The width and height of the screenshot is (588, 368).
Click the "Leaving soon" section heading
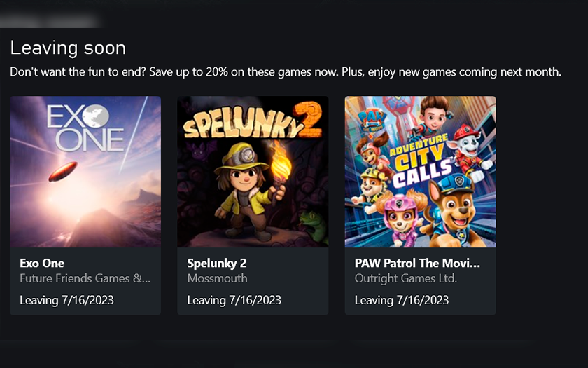click(68, 48)
